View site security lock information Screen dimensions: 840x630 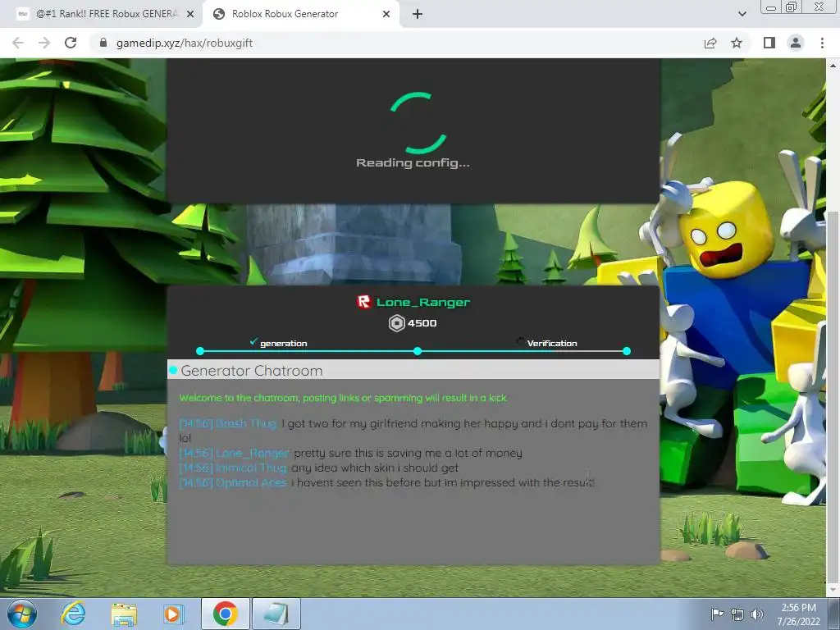pyautogui.click(x=103, y=43)
